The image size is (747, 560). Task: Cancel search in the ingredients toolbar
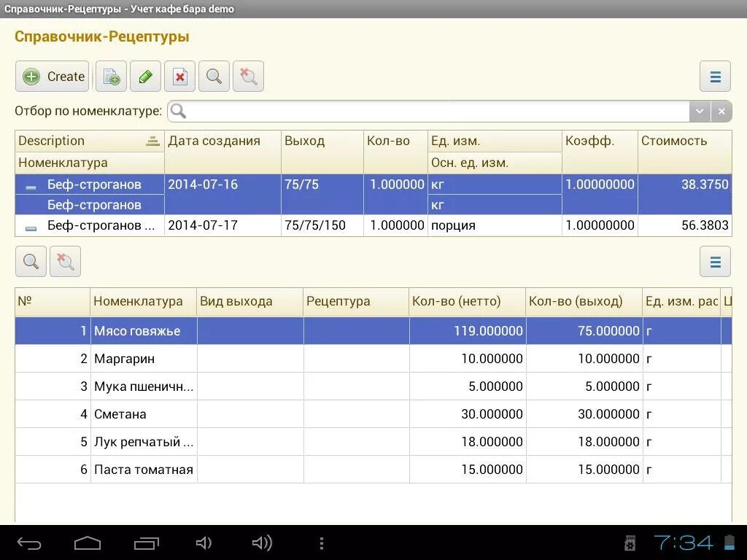click(65, 262)
